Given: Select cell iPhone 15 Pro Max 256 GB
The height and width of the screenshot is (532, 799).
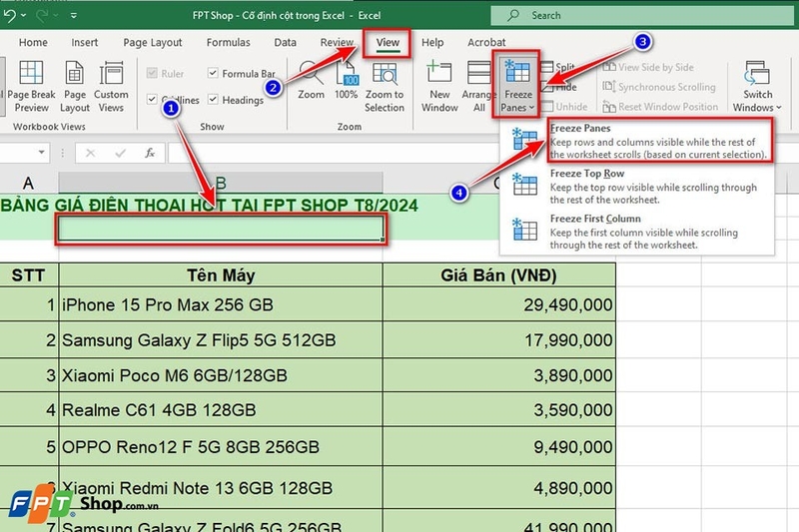Looking at the screenshot, I should [221, 304].
